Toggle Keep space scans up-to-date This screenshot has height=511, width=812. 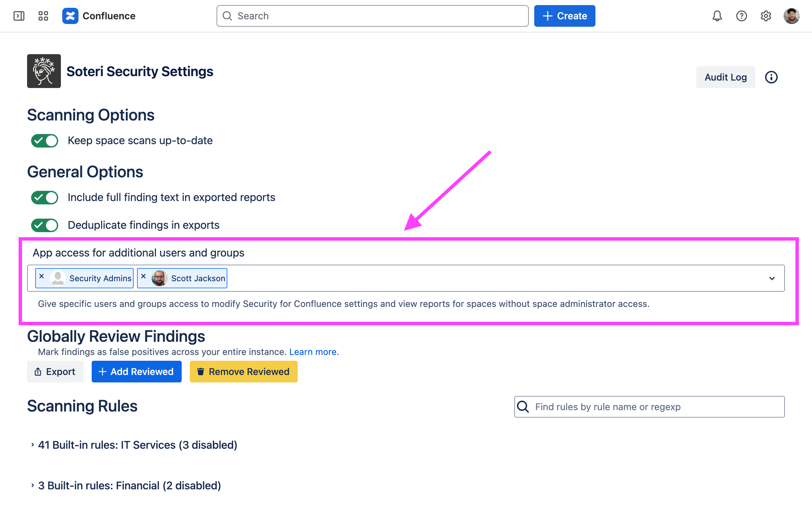tap(45, 141)
